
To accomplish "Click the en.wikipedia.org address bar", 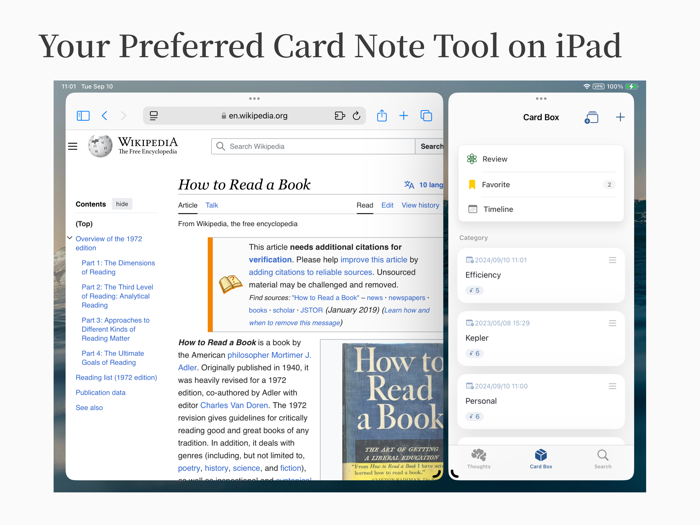I will 254,116.
